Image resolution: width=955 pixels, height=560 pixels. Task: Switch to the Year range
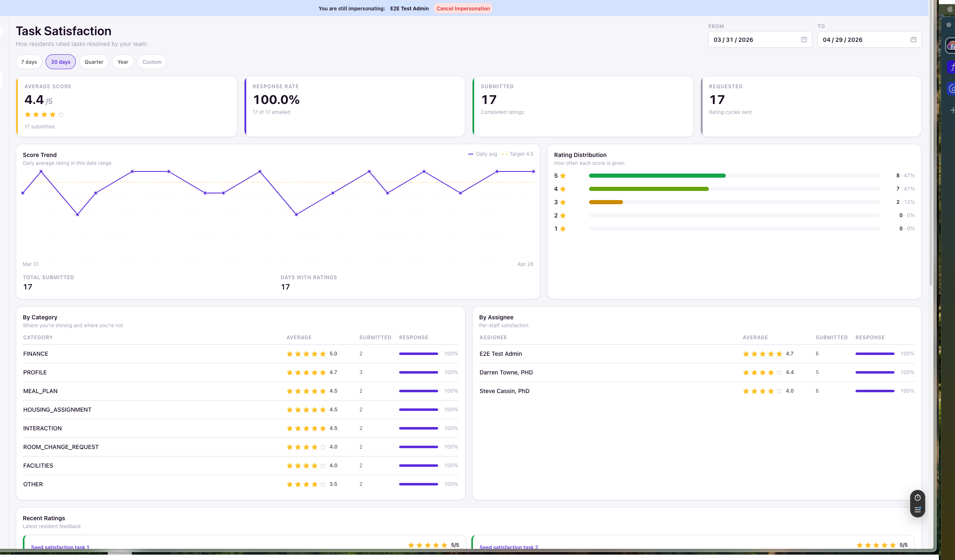123,62
